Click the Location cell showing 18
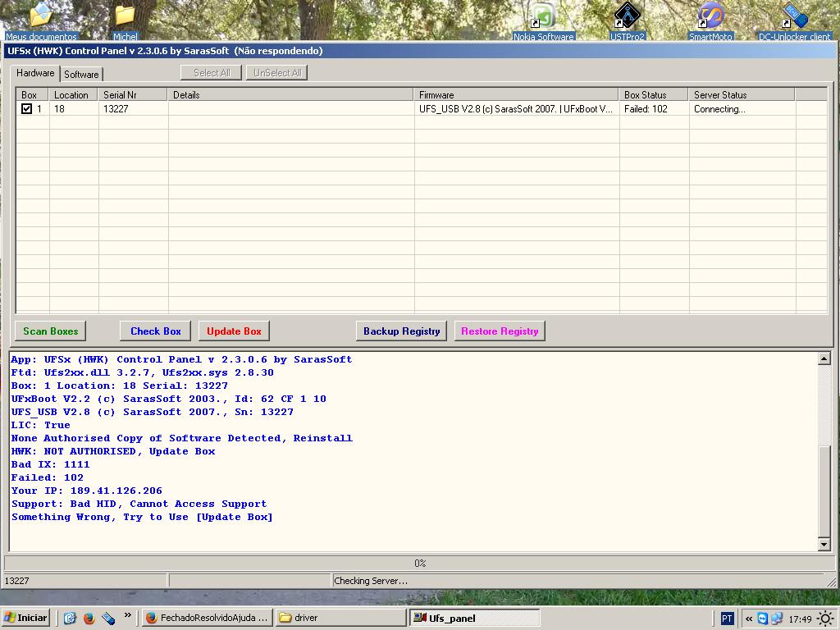The width and height of the screenshot is (840, 630). pos(73,109)
